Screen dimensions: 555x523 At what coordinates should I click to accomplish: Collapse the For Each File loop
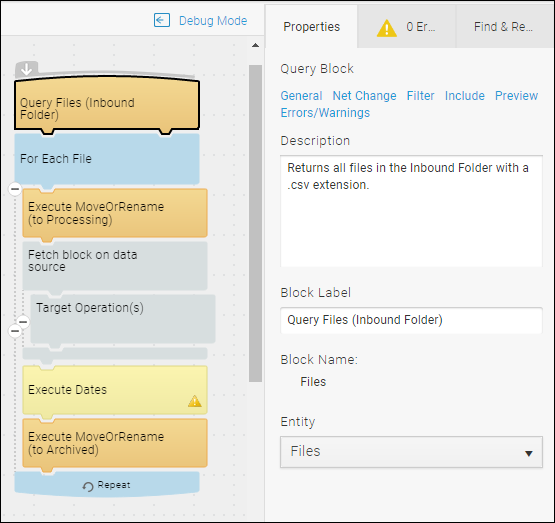point(15,189)
